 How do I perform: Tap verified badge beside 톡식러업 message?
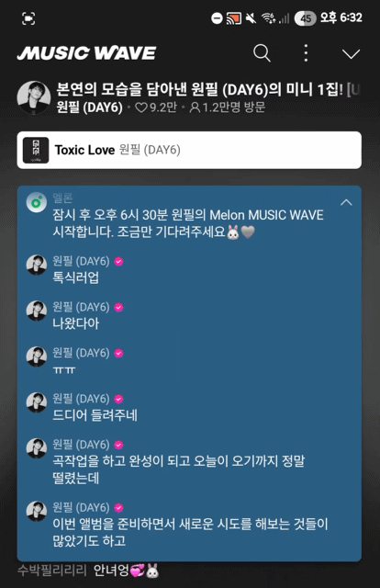coord(118,262)
